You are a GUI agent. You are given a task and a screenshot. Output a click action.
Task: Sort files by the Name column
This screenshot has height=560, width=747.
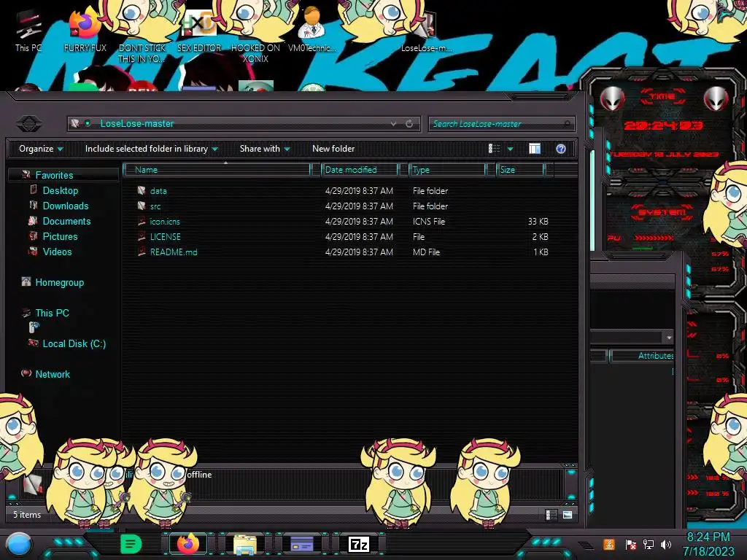(x=217, y=169)
